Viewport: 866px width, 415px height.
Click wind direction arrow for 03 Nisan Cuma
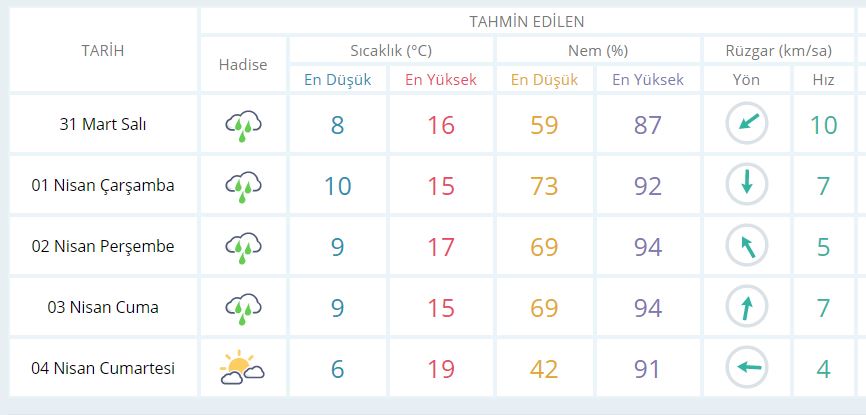747,307
